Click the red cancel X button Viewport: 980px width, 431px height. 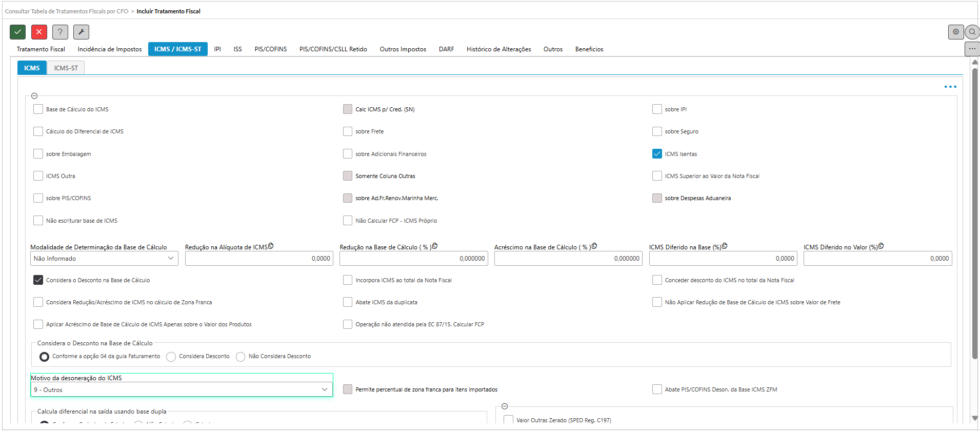tap(39, 32)
